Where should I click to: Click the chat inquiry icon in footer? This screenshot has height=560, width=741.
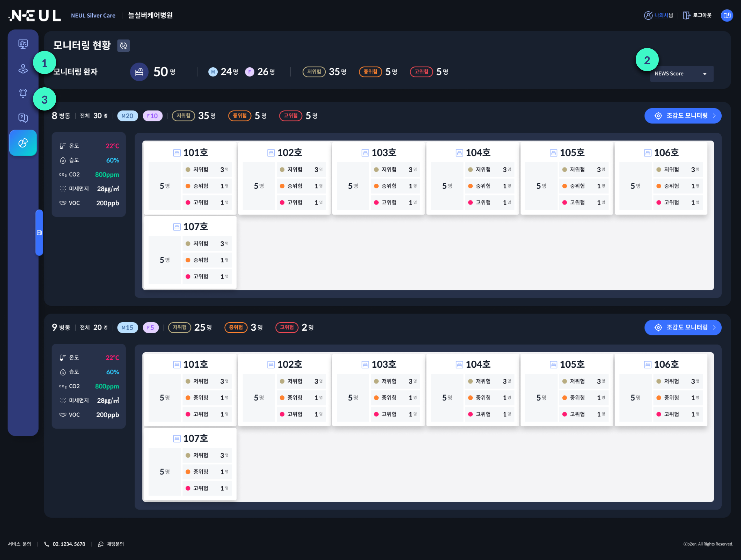coord(100,544)
